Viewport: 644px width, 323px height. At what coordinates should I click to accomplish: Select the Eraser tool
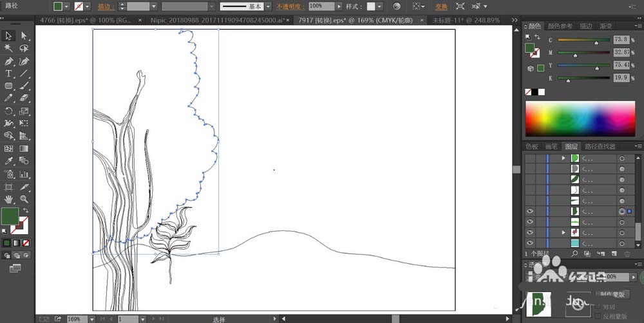[24, 98]
